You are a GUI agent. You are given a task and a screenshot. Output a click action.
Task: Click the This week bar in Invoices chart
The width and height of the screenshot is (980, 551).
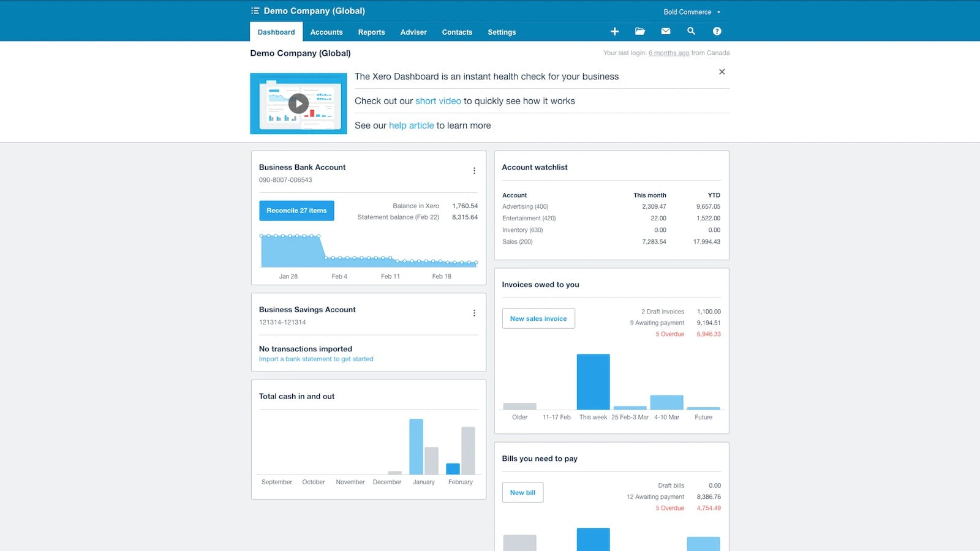click(x=593, y=383)
